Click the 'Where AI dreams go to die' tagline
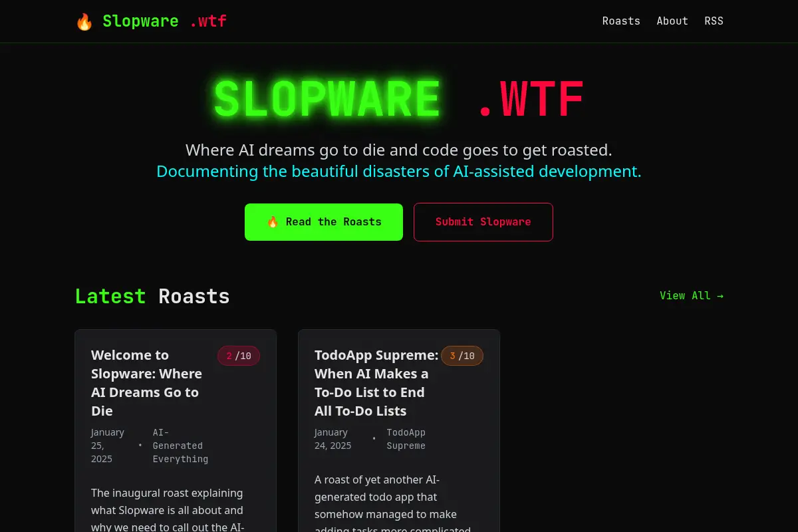Image resolution: width=798 pixels, height=532 pixels. 399,150
